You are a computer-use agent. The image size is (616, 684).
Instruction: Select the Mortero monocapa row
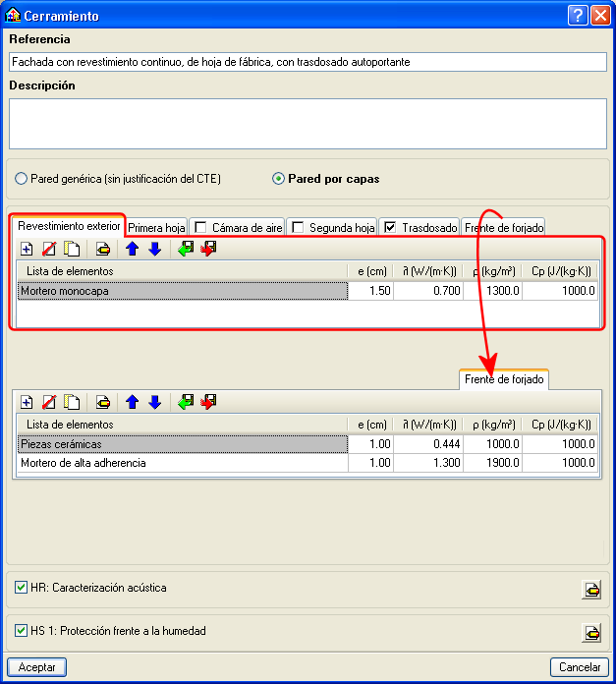tap(308, 291)
